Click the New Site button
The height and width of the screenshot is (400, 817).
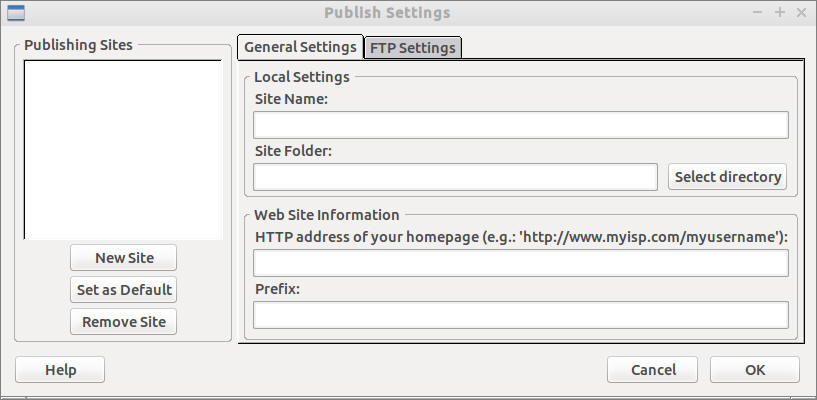pos(124,257)
